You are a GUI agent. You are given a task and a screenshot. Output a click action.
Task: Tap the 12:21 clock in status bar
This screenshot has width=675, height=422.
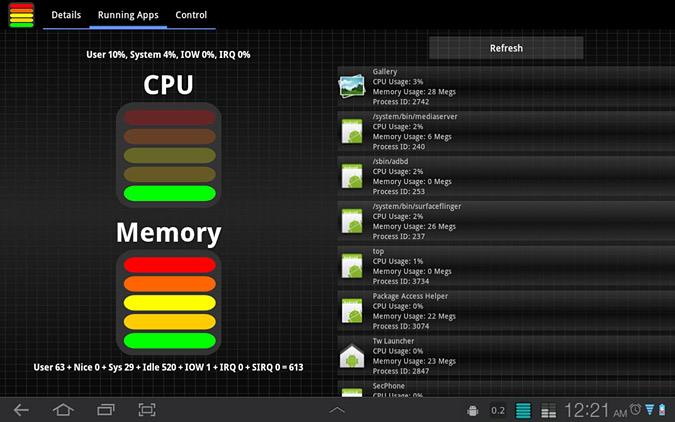tap(595, 409)
